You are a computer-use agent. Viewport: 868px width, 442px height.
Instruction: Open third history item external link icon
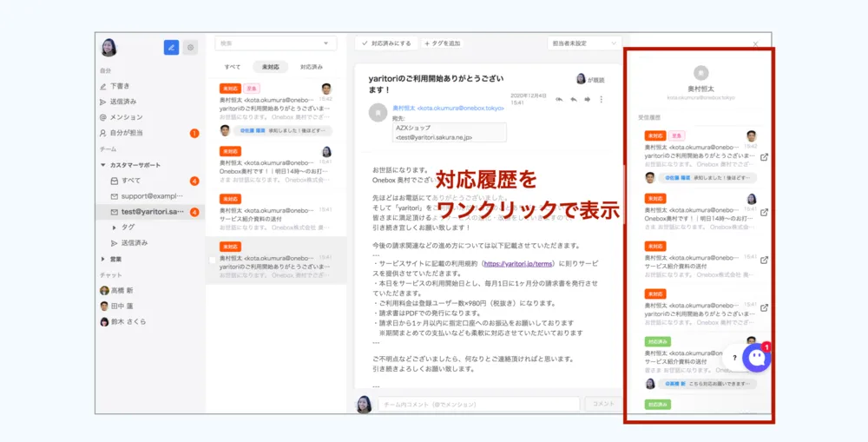click(764, 260)
